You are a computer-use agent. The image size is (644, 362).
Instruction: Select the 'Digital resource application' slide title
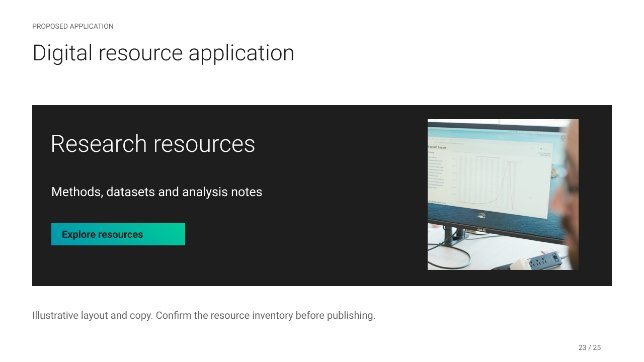163,53
